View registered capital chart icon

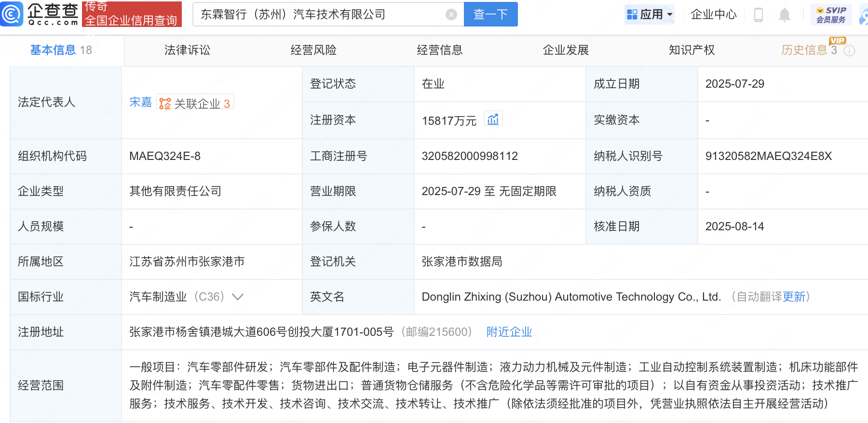coord(493,119)
